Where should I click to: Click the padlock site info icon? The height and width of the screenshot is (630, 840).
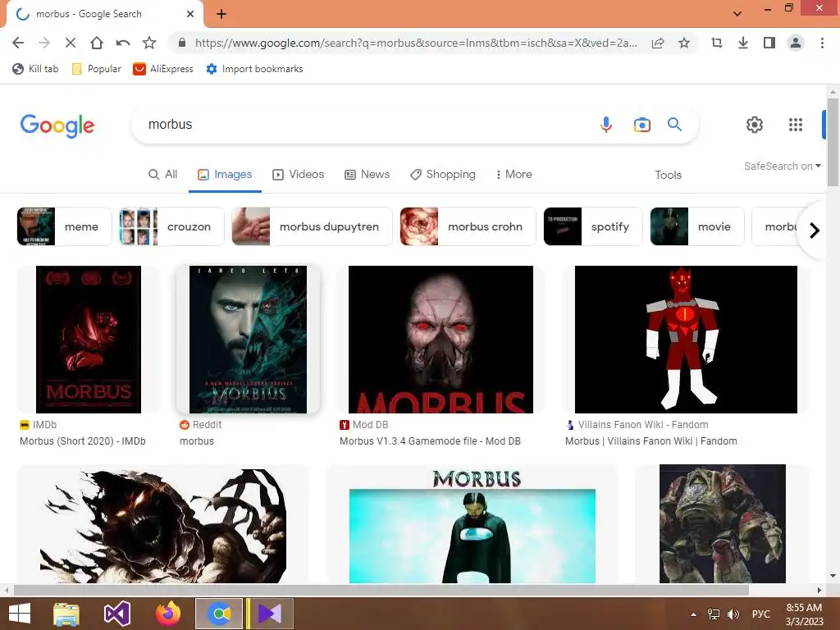(182, 43)
